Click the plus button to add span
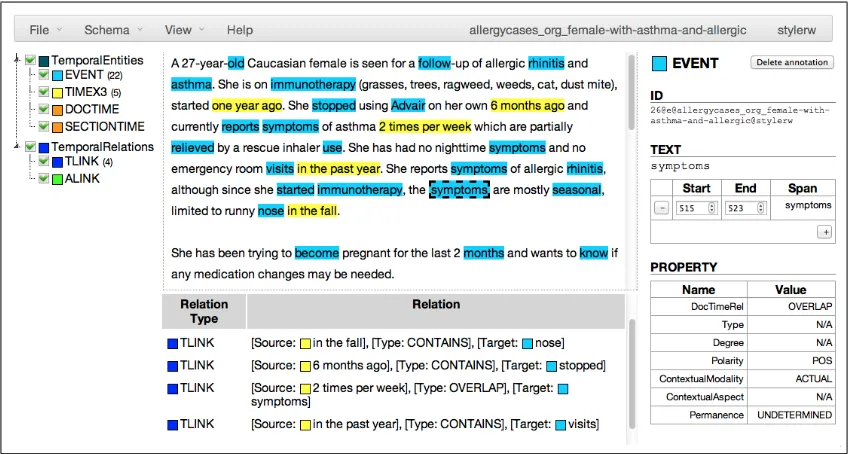The width and height of the screenshot is (852, 454). [x=825, y=232]
